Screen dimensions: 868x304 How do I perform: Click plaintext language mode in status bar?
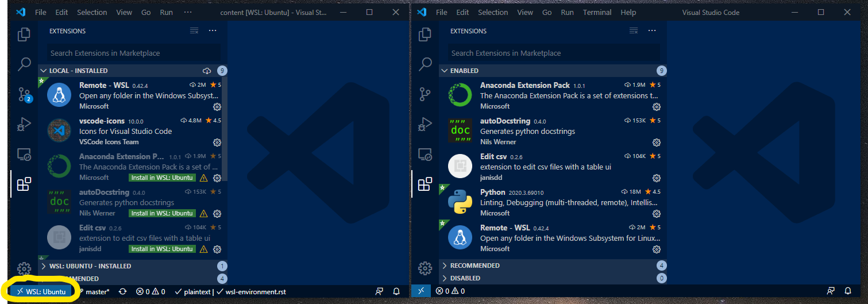point(192,291)
